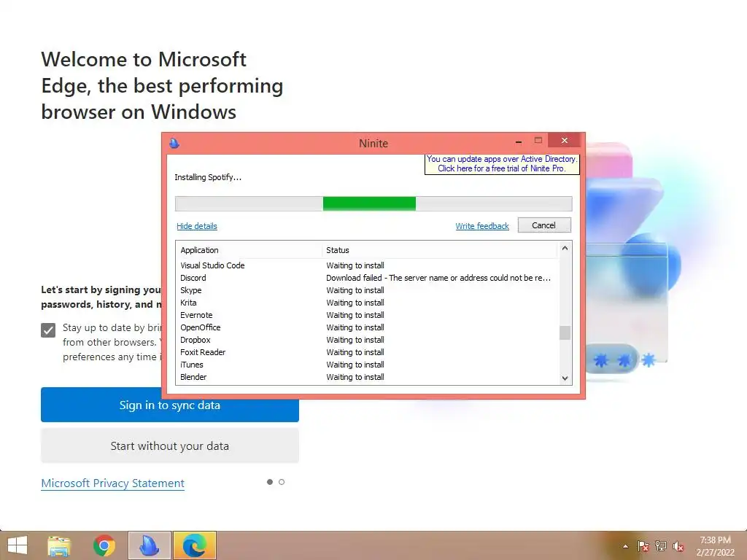Select the Skype row

(x=367, y=290)
